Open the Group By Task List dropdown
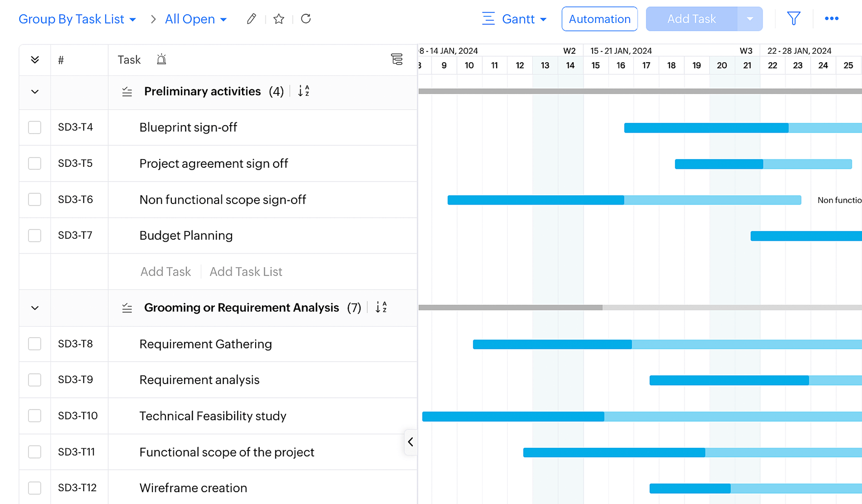The width and height of the screenshot is (862, 504). (77, 19)
